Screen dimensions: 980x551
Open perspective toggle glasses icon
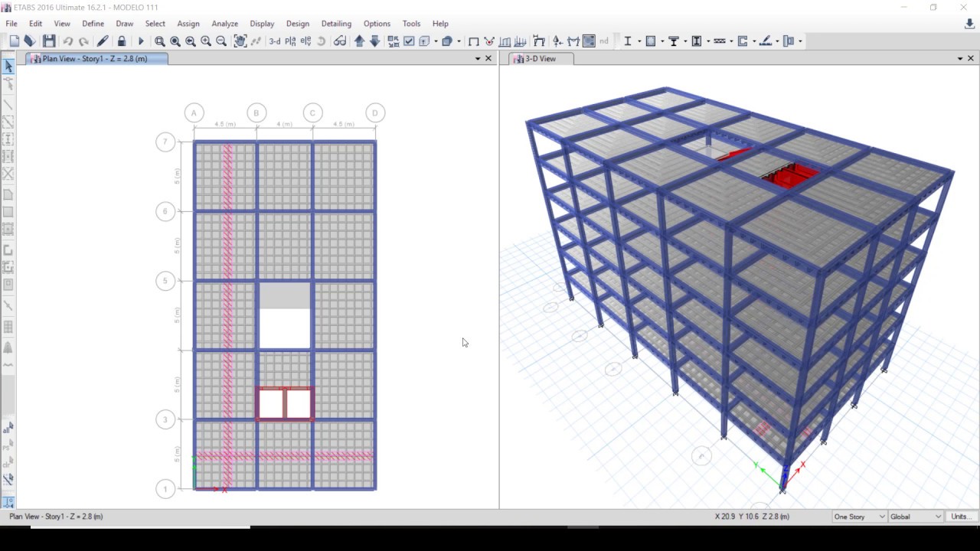(340, 41)
